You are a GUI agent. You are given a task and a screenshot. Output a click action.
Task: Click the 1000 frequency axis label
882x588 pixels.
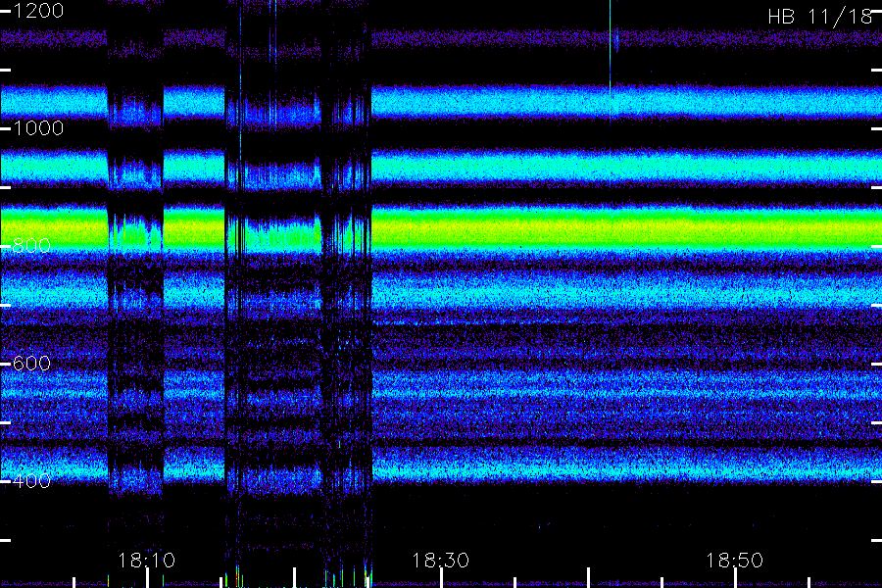pos(38,128)
